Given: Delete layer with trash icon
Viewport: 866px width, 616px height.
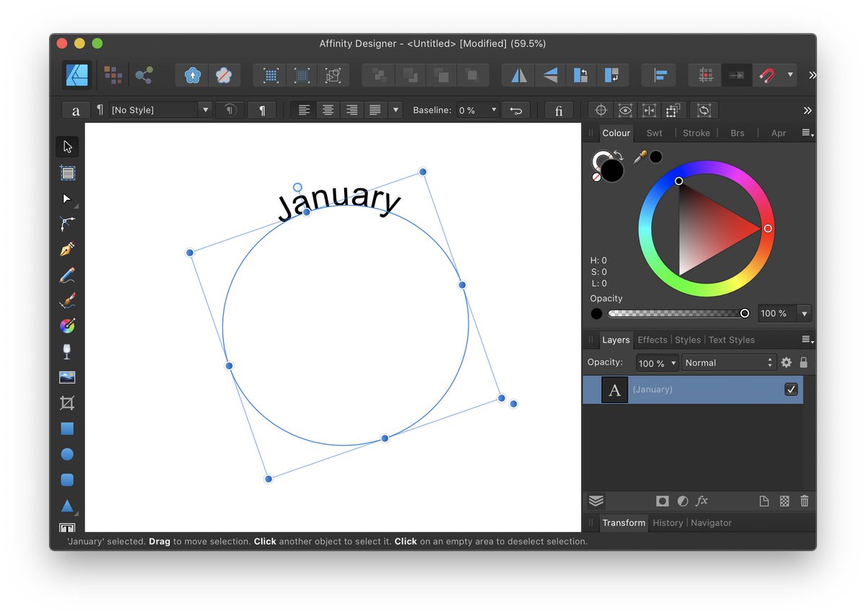Looking at the screenshot, I should click(x=805, y=501).
